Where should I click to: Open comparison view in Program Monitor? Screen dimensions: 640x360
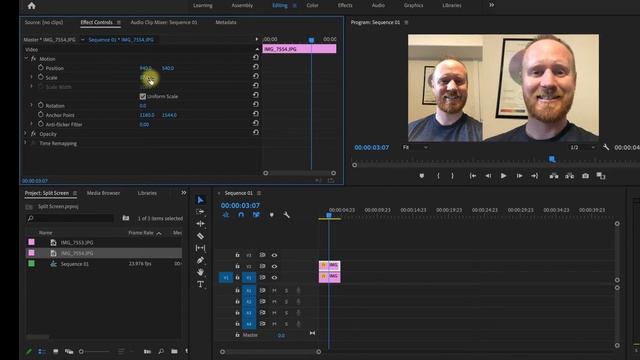click(601, 176)
